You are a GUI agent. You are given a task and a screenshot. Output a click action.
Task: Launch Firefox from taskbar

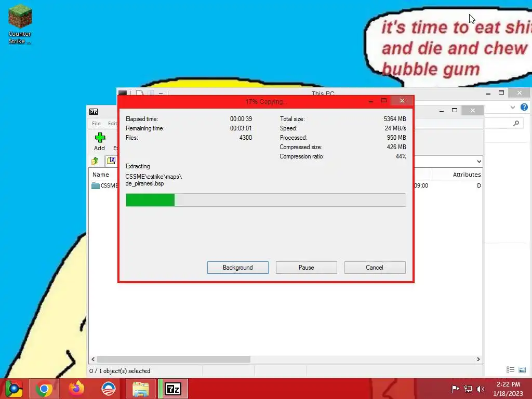[76, 389]
